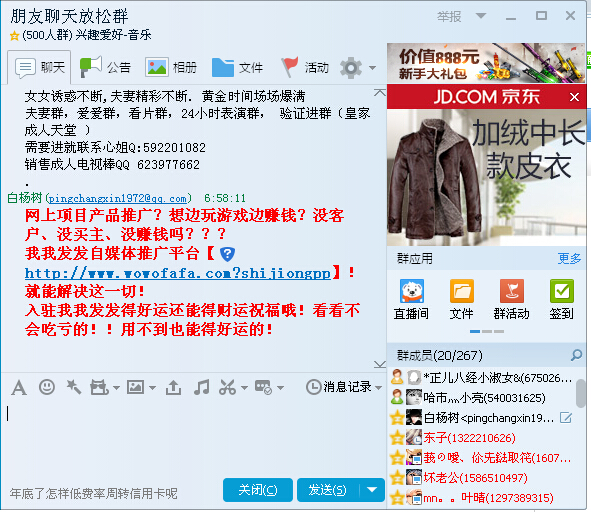Click the music note share icon
The width and height of the screenshot is (591, 512).
tap(201, 387)
